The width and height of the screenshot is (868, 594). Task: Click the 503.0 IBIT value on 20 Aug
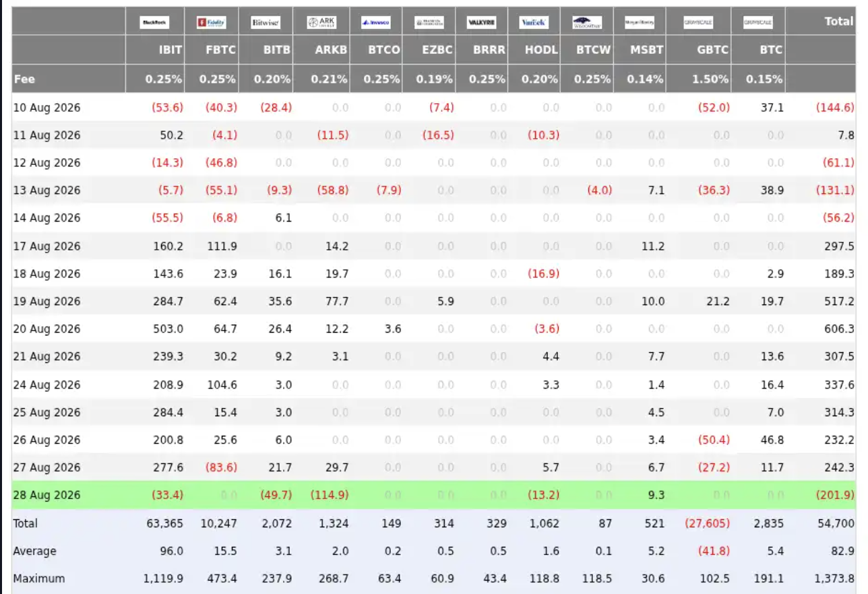(x=168, y=329)
